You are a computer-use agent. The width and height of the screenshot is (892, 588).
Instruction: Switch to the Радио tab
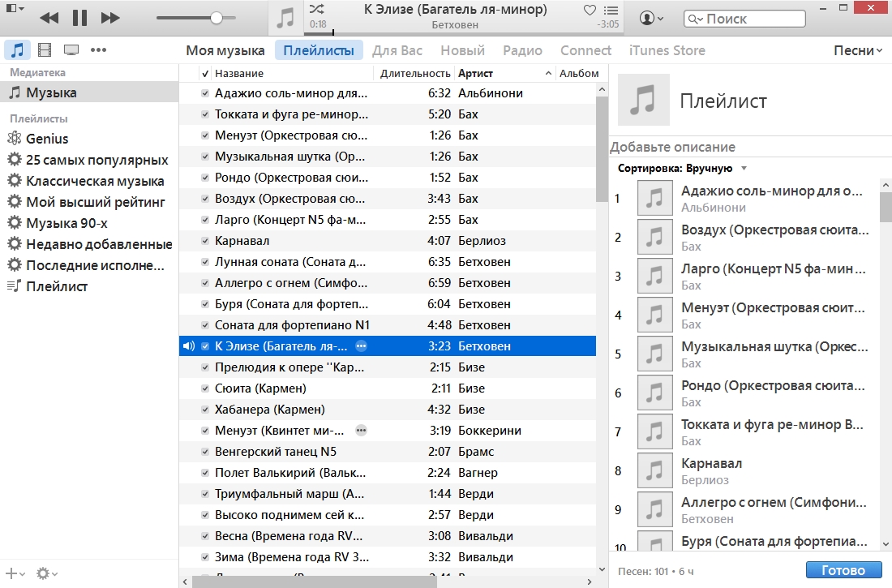point(522,50)
